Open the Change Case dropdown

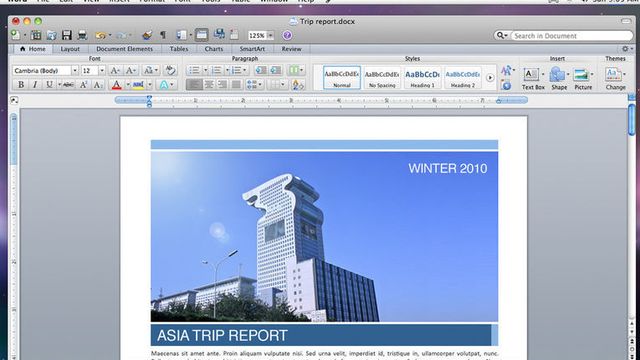(x=150, y=71)
